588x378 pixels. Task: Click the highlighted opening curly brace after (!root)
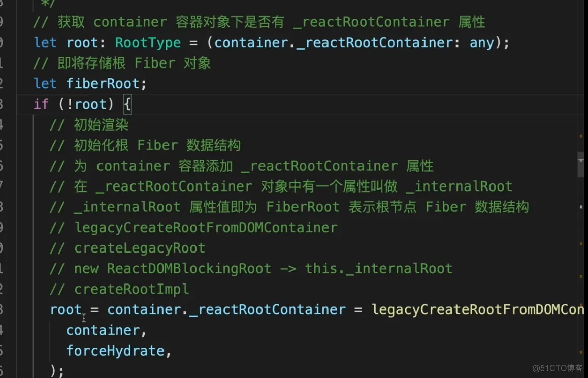pyautogui.click(x=127, y=104)
